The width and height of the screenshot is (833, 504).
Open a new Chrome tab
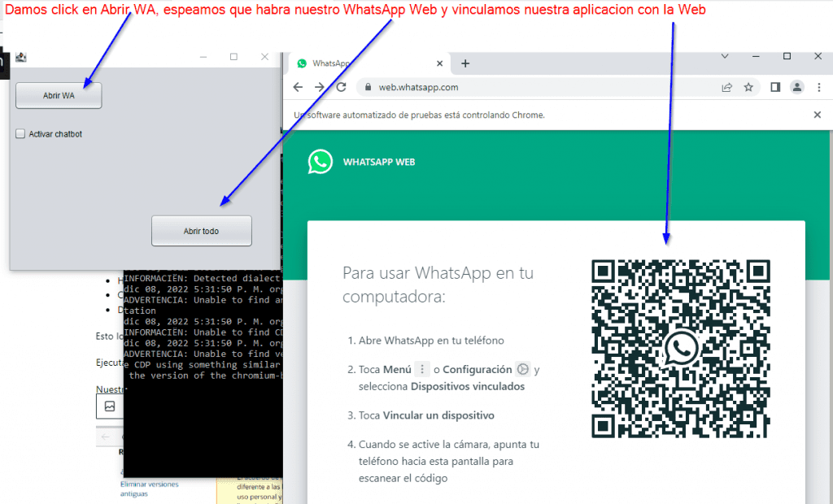465,63
